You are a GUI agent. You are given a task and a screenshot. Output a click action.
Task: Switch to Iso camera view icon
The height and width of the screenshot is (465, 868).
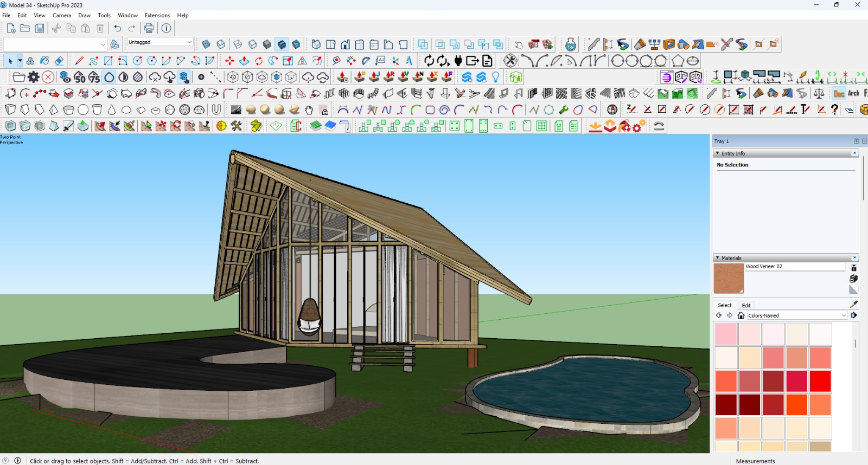tap(316, 44)
